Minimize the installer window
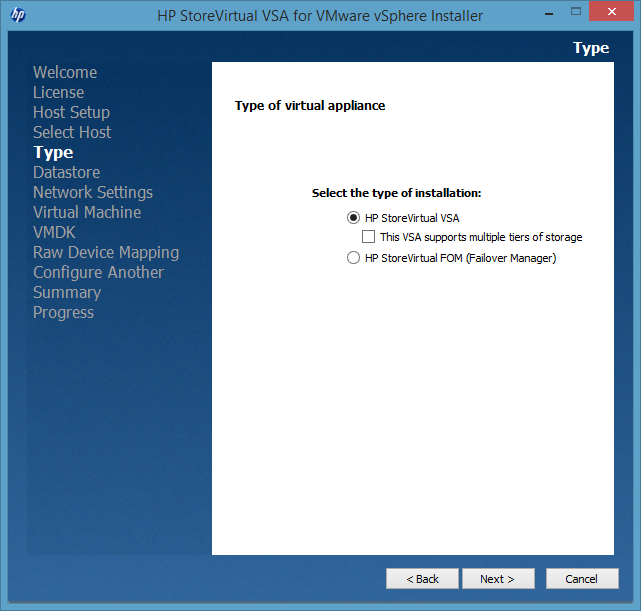 (x=549, y=12)
